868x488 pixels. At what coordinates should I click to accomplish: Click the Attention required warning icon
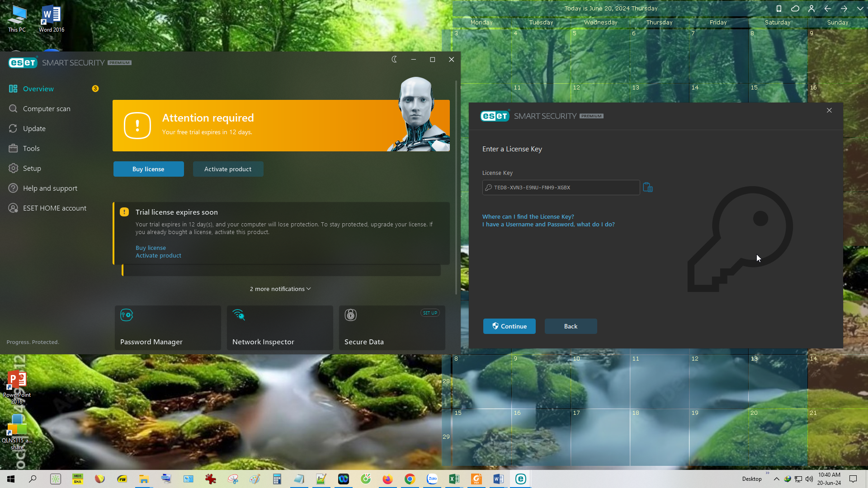tap(137, 126)
